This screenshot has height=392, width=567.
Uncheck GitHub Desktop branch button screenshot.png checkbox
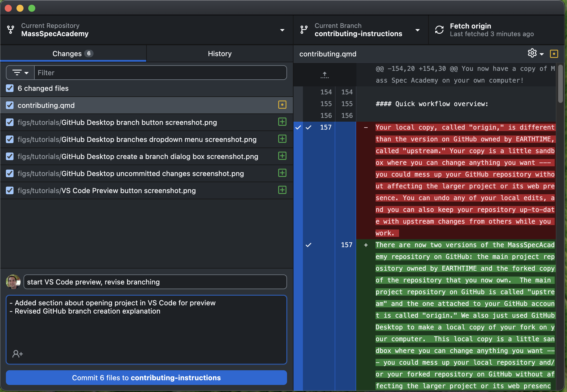click(10, 122)
